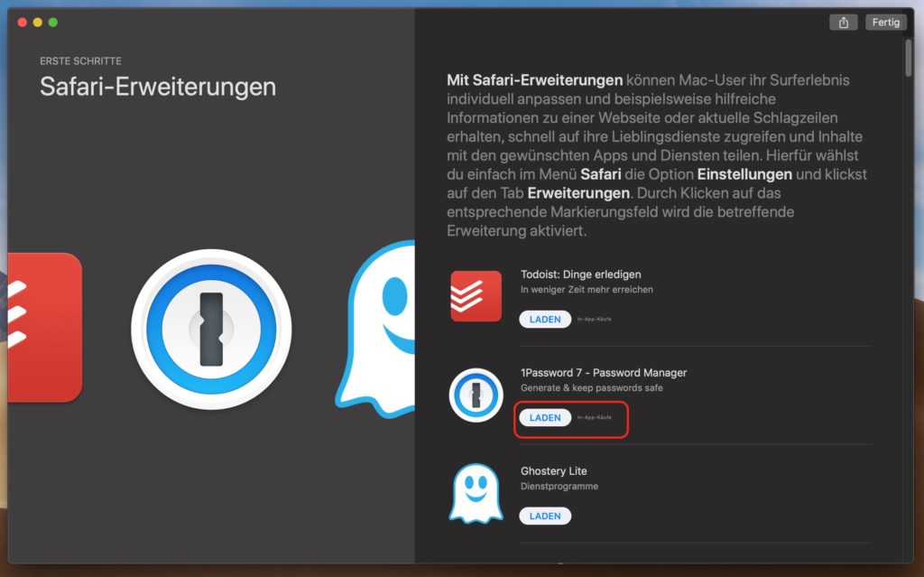924x577 pixels.
Task: Maximize window with green button
Action: (53, 23)
